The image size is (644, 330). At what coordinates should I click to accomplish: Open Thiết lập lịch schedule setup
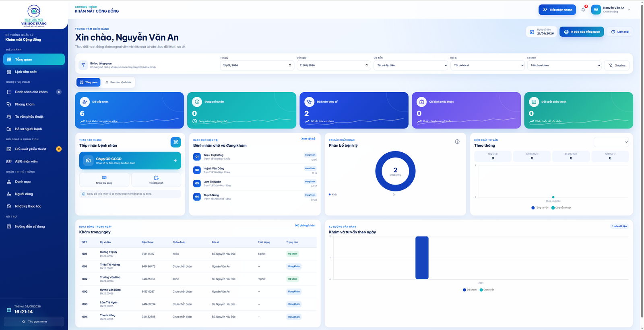click(156, 180)
